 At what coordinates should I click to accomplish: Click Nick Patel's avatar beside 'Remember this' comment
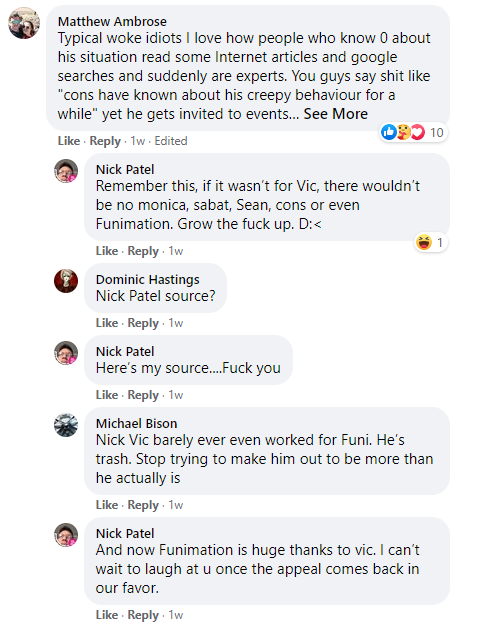point(66,171)
